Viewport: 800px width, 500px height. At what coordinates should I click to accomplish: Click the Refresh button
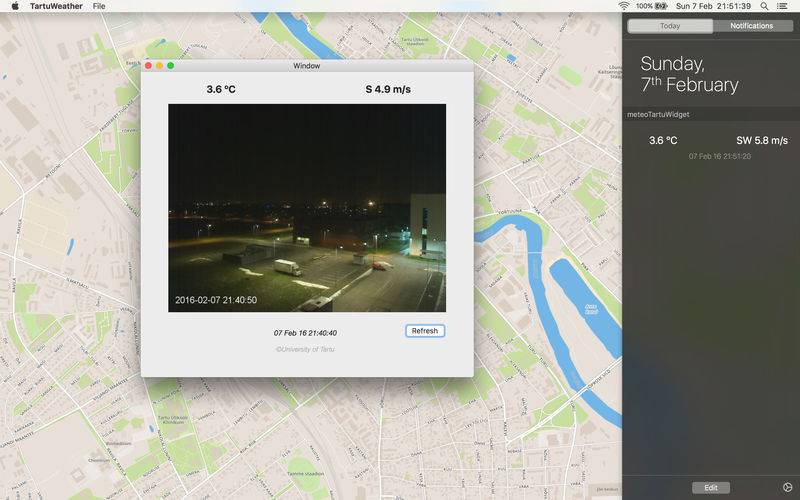click(425, 331)
